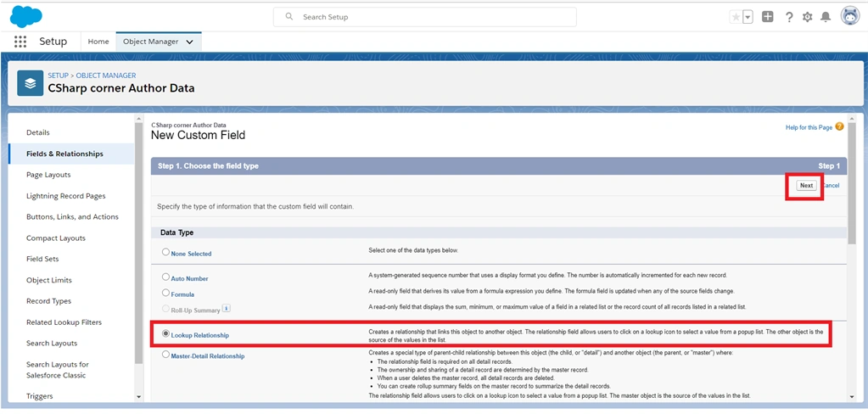Click the Salesforce cloud logo
868x414 pixels.
(26, 17)
